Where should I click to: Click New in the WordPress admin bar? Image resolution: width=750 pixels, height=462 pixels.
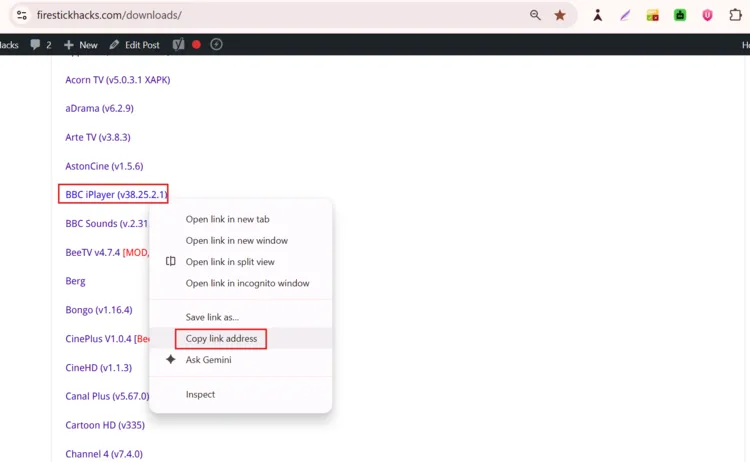click(81, 45)
